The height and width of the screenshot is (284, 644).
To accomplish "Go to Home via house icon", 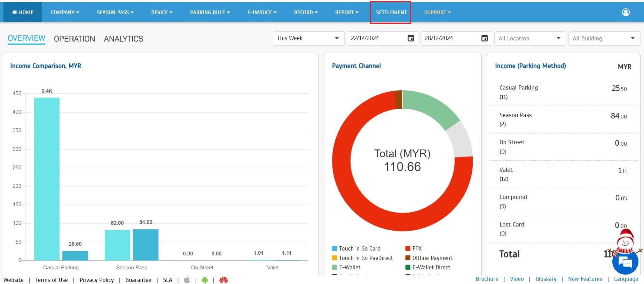I will click(15, 13).
